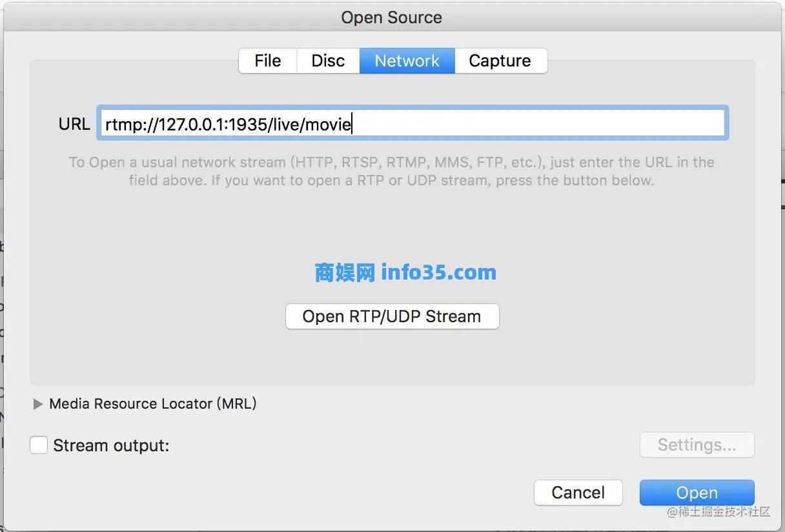
Task: Click the blue Open button
Action: (697, 493)
